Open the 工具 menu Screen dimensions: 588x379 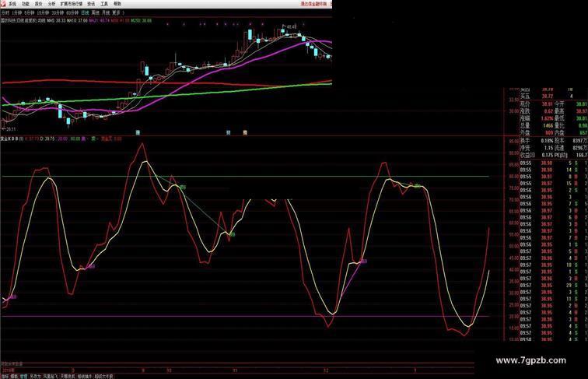[x=104, y=4]
